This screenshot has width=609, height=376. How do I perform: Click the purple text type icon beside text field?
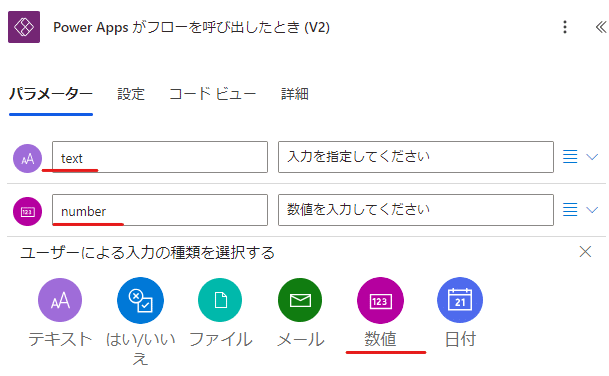click(28, 158)
